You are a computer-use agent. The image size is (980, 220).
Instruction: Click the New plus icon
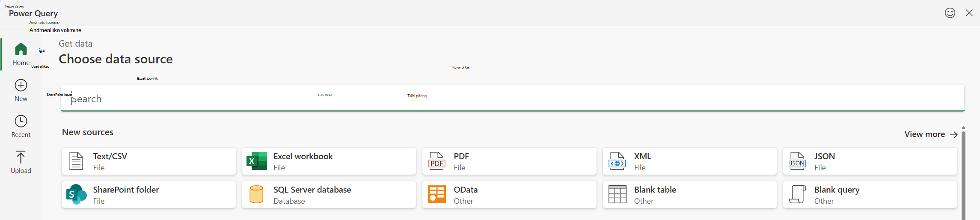pos(21,85)
